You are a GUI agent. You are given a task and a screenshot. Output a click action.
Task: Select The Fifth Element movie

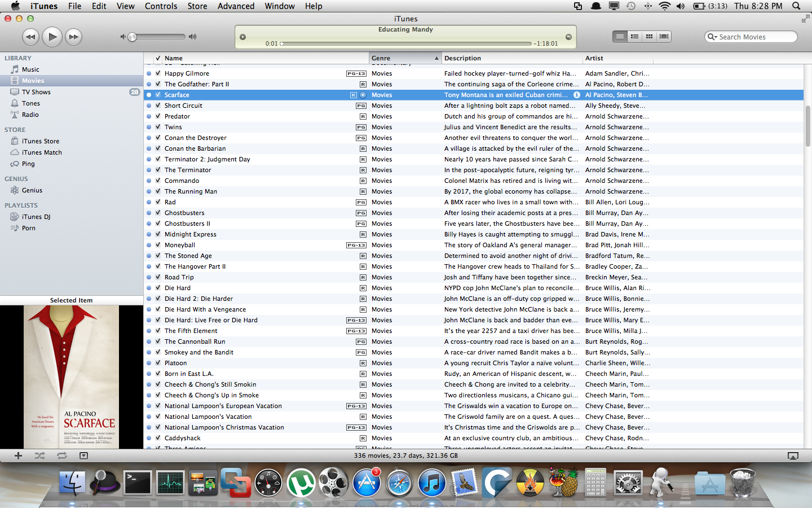coord(474,331)
